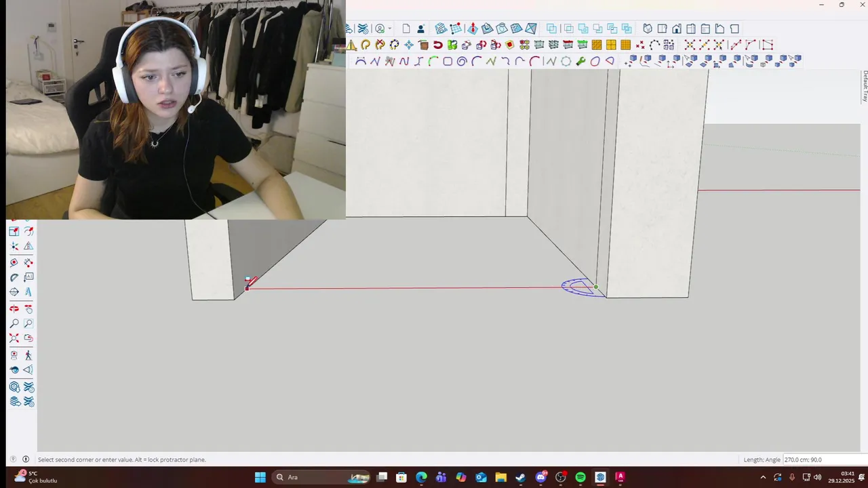The image size is (868, 488).
Task: Select the 3D Text tool
Action: tap(28, 291)
